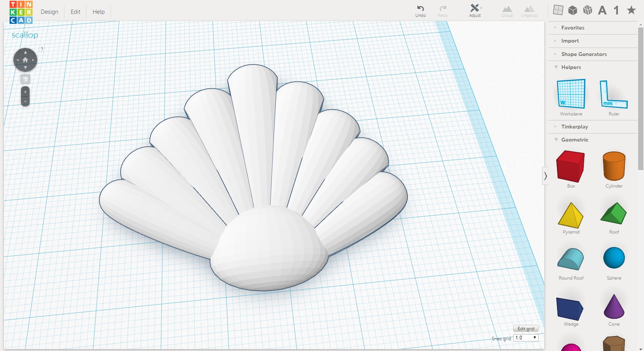Click the Tinkercad logo
Image resolution: width=644 pixels, height=351 pixels.
(21, 12)
